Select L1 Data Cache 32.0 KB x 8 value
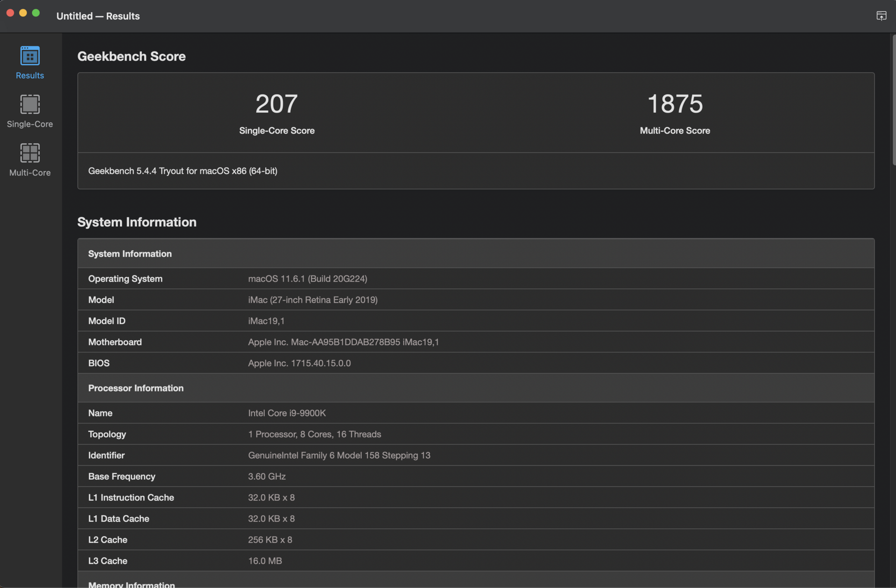This screenshot has width=896, height=588. (271, 518)
